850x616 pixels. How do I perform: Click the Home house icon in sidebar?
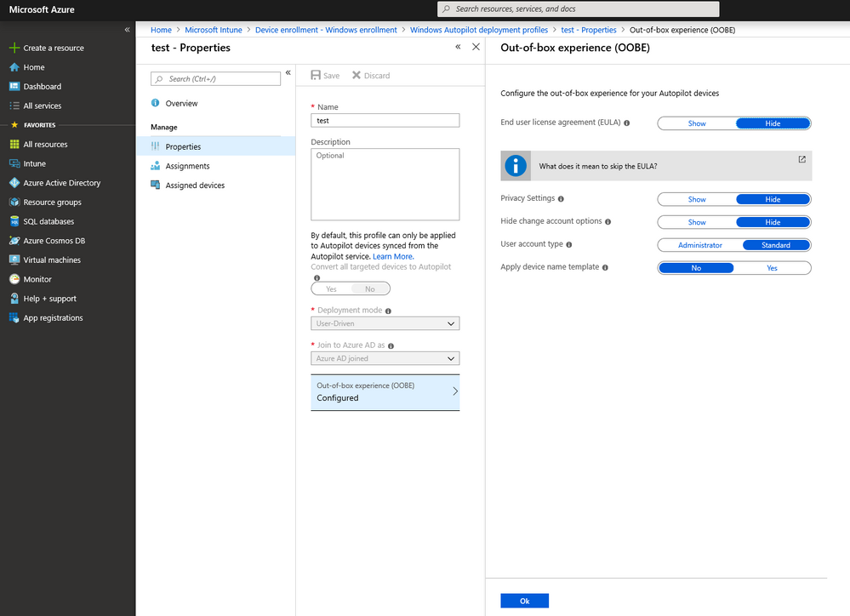(x=14, y=67)
